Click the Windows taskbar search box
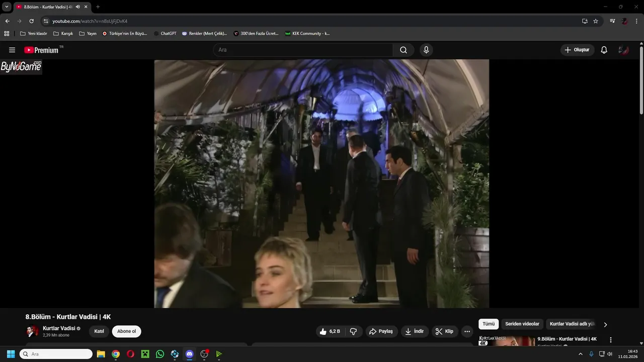Screen dimensions: 644x362 [x=56, y=354]
